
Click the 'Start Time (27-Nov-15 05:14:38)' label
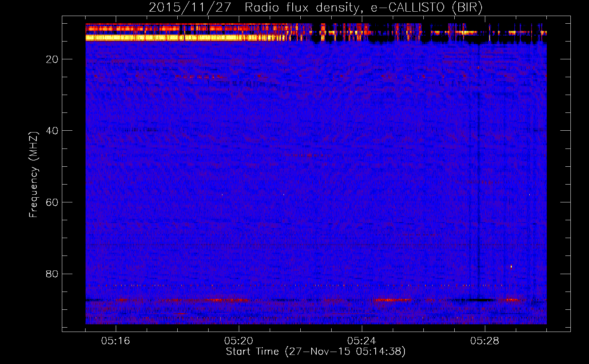tap(316, 352)
